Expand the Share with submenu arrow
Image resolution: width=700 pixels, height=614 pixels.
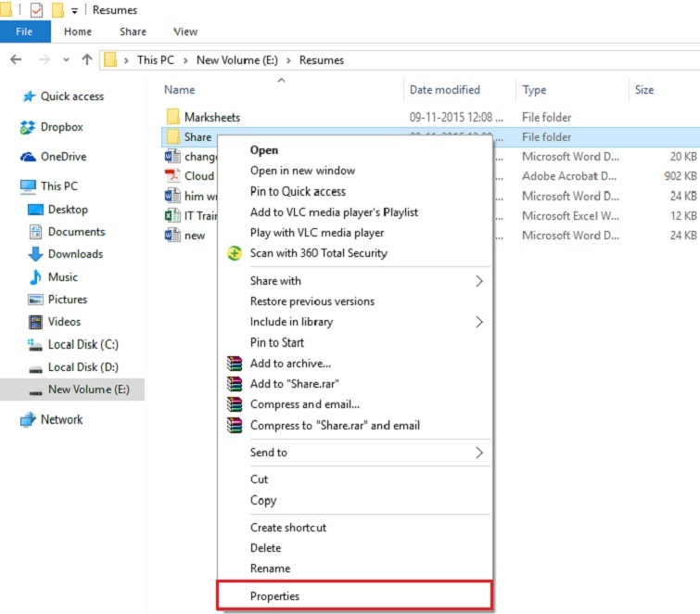(x=479, y=281)
